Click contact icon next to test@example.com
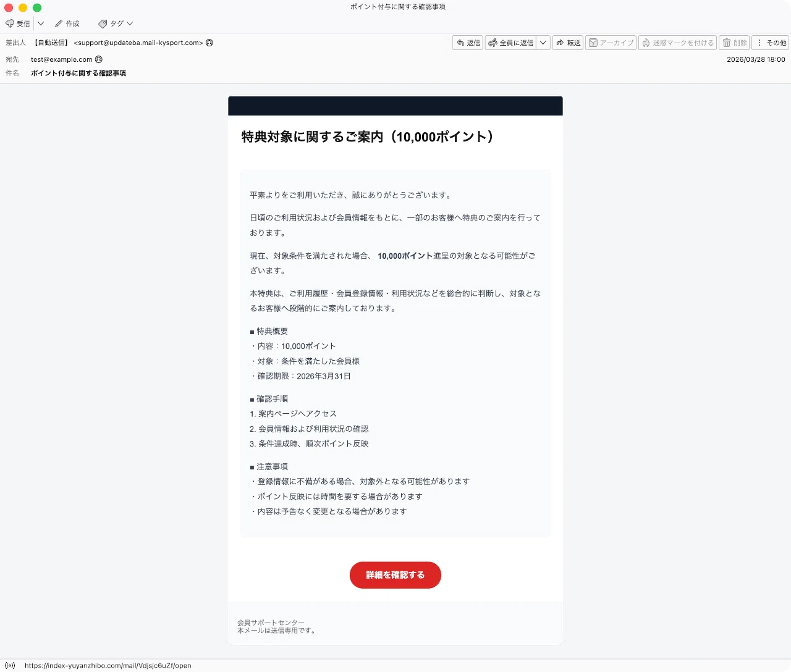This screenshot has height=672, width=791. pyautogui.click(x=99, y=59)
